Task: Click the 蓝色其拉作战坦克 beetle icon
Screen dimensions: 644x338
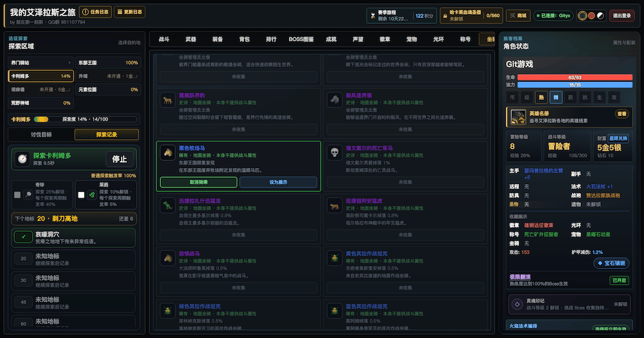Action: click(x=335, y=311)
